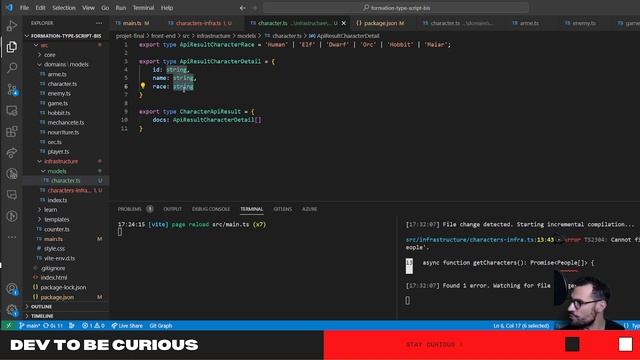This screenshot has width=640, height=360.
Task: Open the View menu
Action: 88,8
